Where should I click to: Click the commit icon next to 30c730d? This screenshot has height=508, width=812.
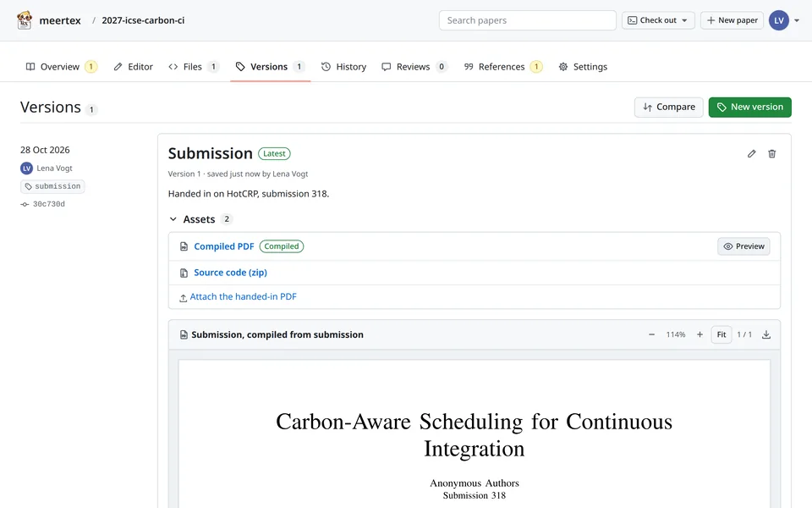25,204
